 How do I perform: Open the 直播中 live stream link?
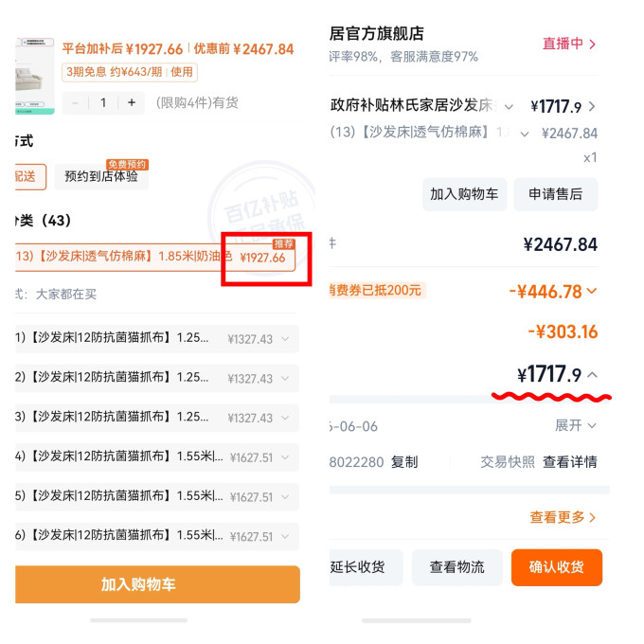[569, 44]
